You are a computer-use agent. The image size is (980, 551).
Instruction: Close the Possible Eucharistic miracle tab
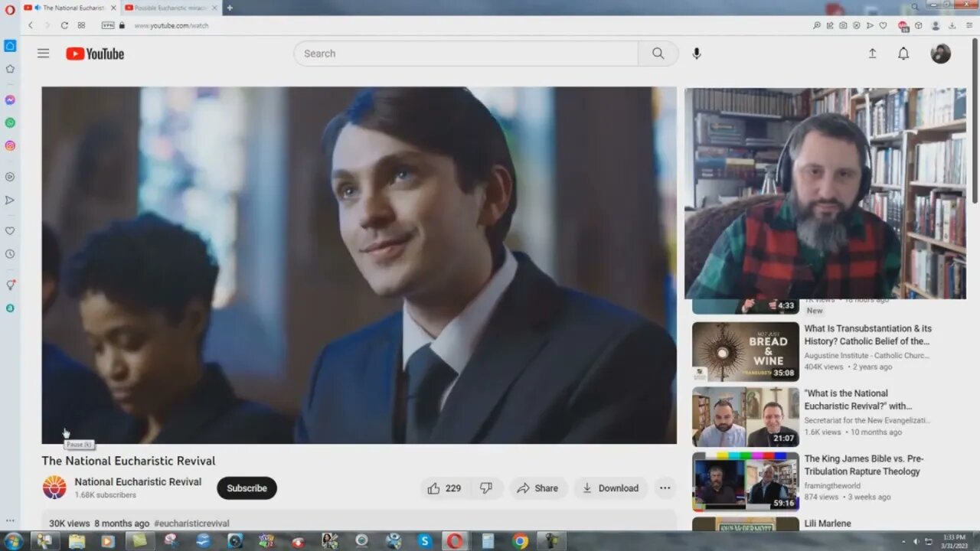(214, 8)
